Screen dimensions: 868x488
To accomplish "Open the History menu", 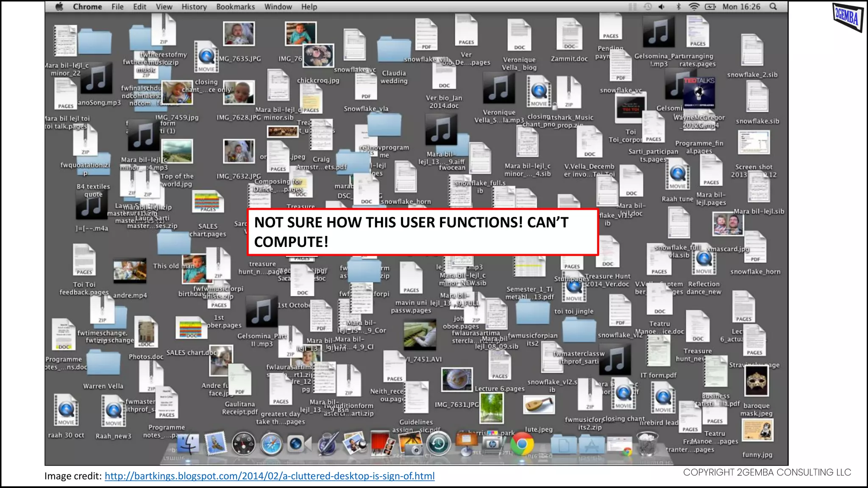I will coord(194,7).
